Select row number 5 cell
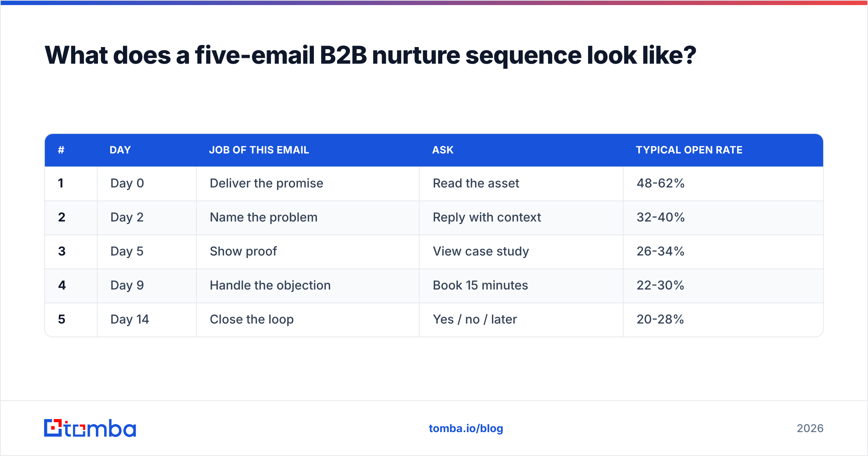Image resolution: width=868 pixels, height=456 pixels. pyautogui.click(x=71, y=320)
